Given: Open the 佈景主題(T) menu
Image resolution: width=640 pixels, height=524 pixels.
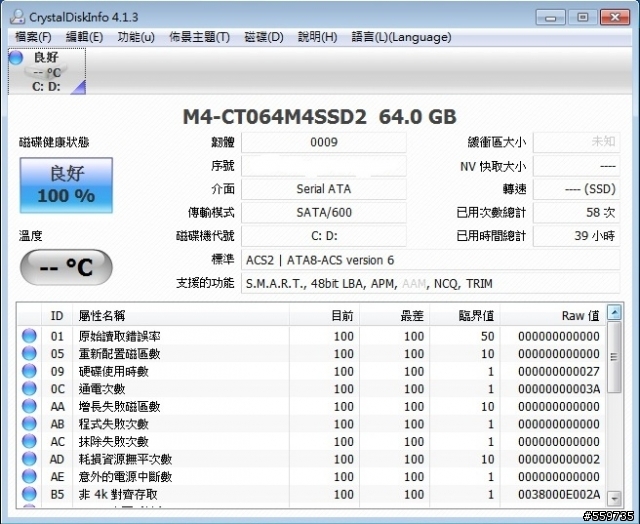Looking at the screenshot, I should (199, 37).
